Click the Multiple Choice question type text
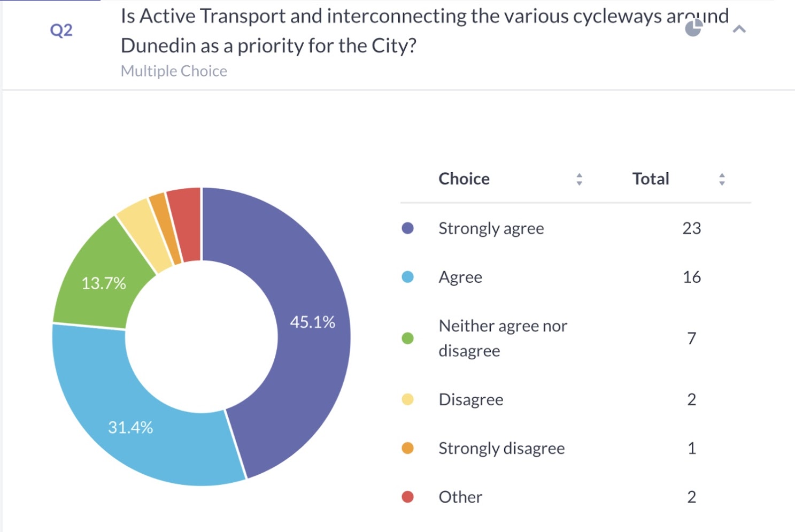The image size is (795, 532). click(x=174, y=71)
